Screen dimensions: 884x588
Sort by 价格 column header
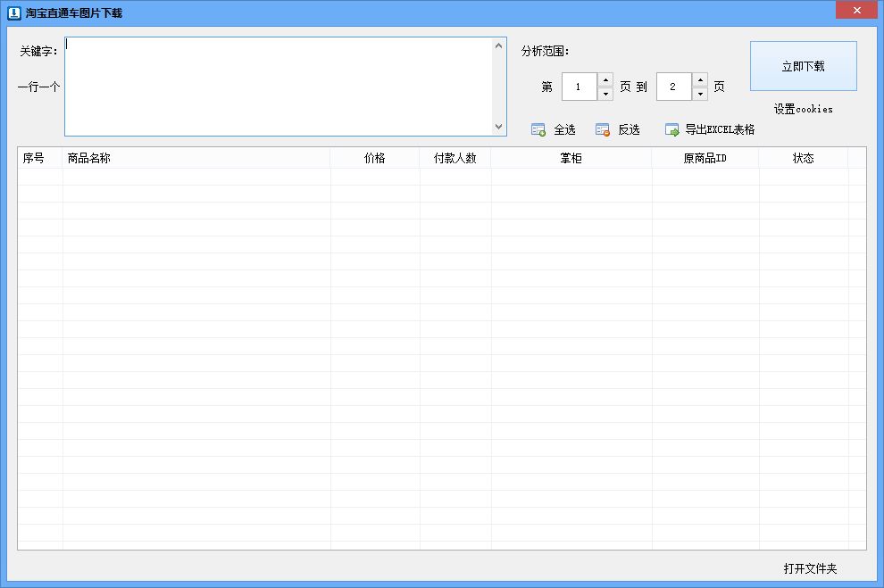click(375, 158)
